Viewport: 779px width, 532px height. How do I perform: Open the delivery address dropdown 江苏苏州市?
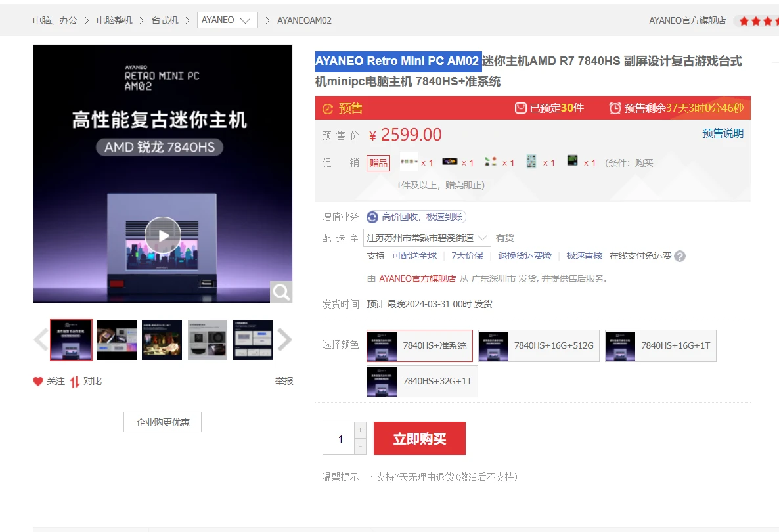pos(427,238)
